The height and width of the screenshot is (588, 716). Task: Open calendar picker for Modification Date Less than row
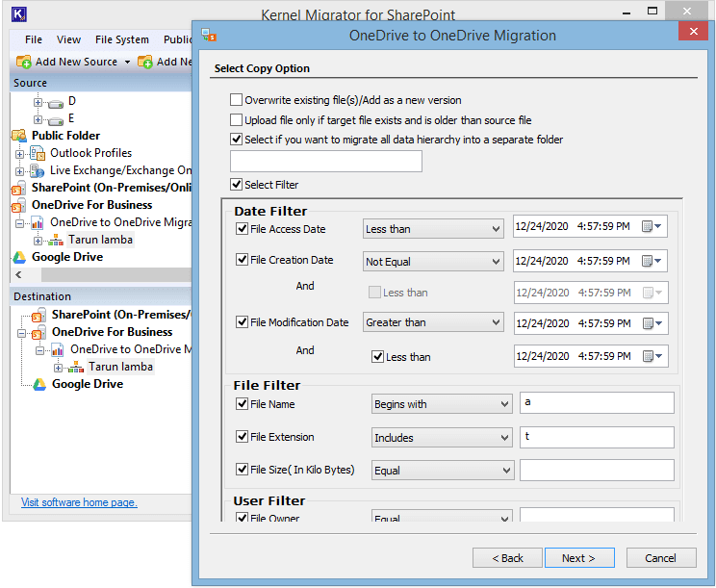point(652,356)
